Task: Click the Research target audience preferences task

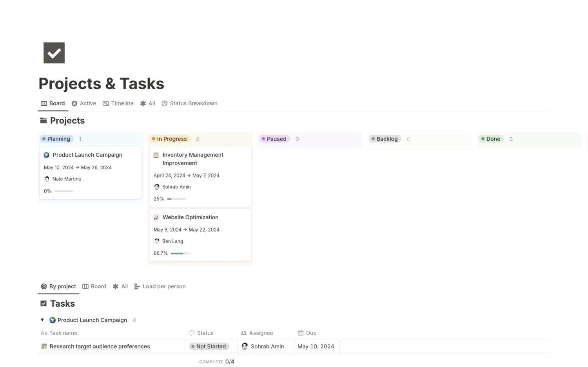Action: [100, 347]
